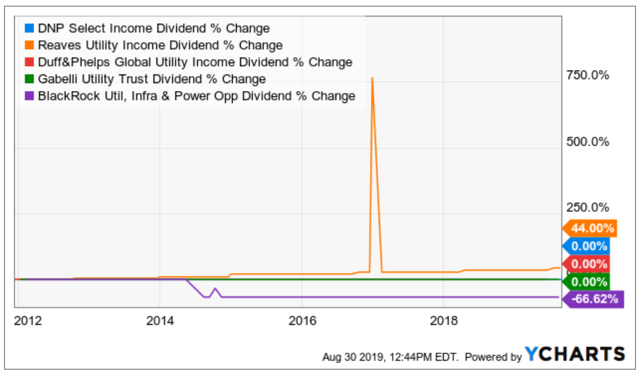Screen dimensions: 640x376
Task: Click the orange spike peak near 2017
Action: click(x=372, y=78)
